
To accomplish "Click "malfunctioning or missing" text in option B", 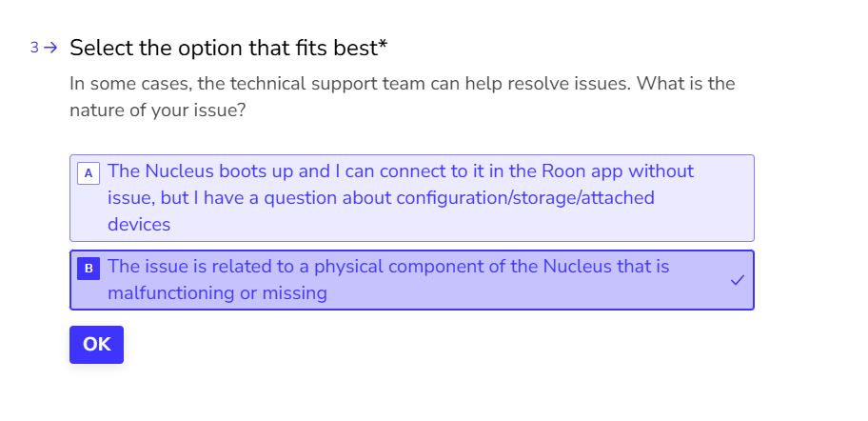I will [x=217, y=293].
